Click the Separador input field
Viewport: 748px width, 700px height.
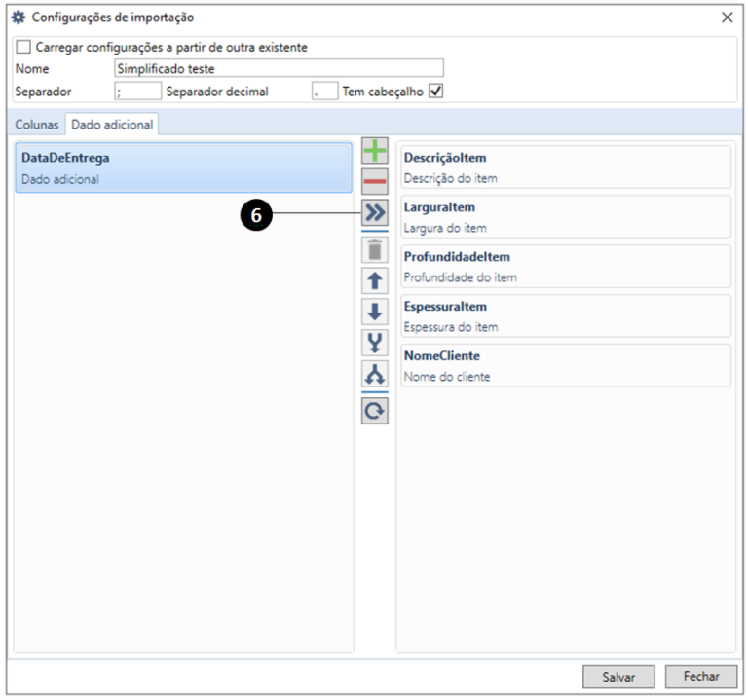(x=137, y=92)
